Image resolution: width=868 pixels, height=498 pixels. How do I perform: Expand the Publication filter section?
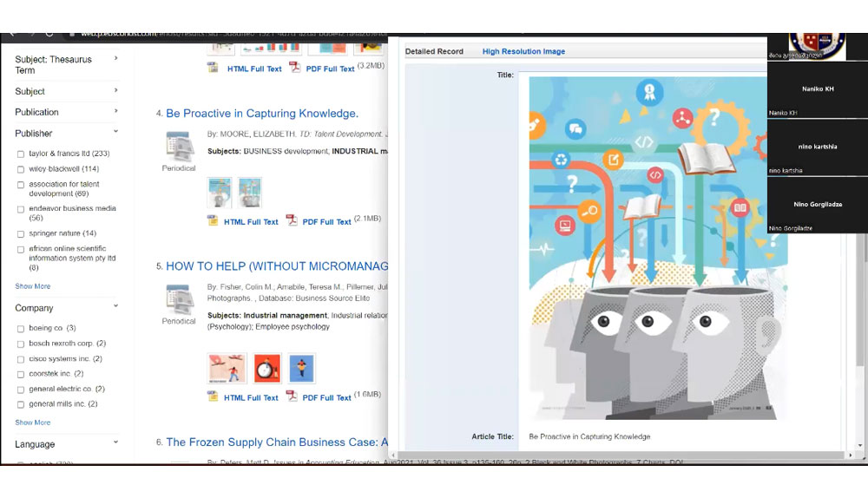coord(116,112)
